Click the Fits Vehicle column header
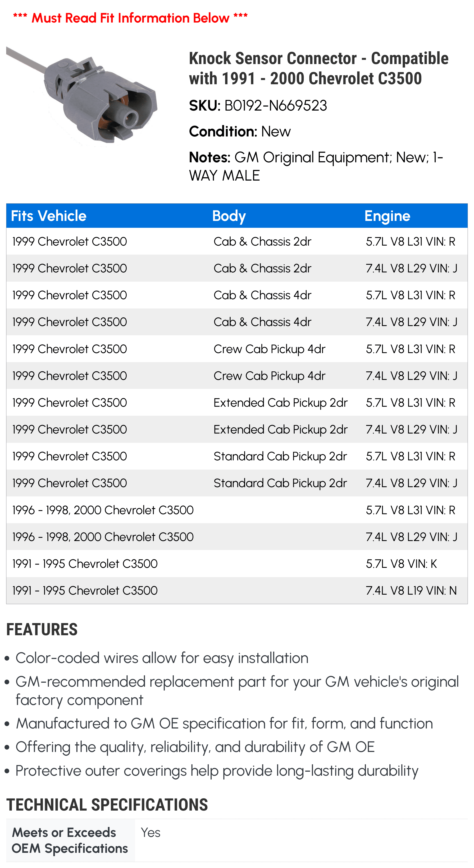 click(49, 216)
